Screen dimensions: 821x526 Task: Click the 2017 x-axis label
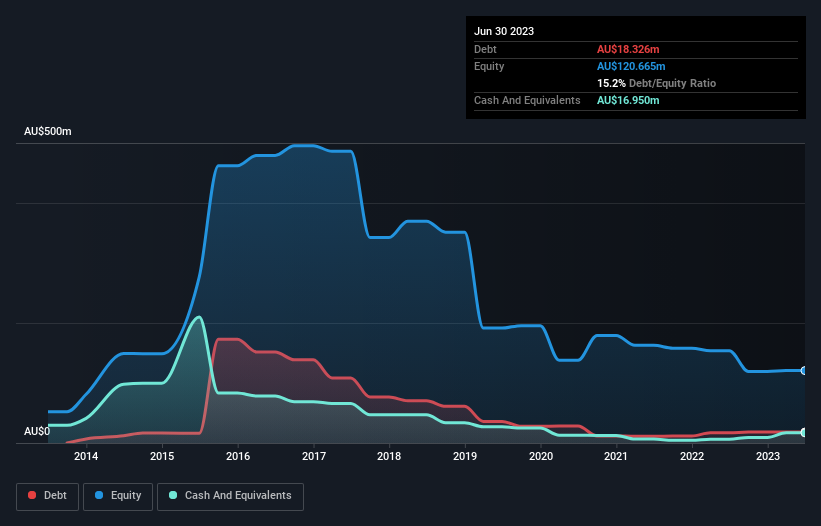pyautogui.click(x=314, y=456)
